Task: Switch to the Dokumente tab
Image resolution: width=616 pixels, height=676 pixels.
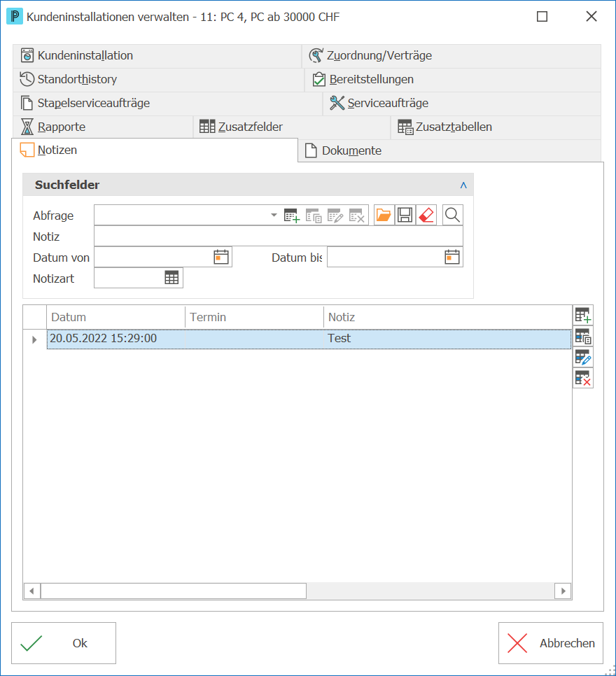Action: 449,151
